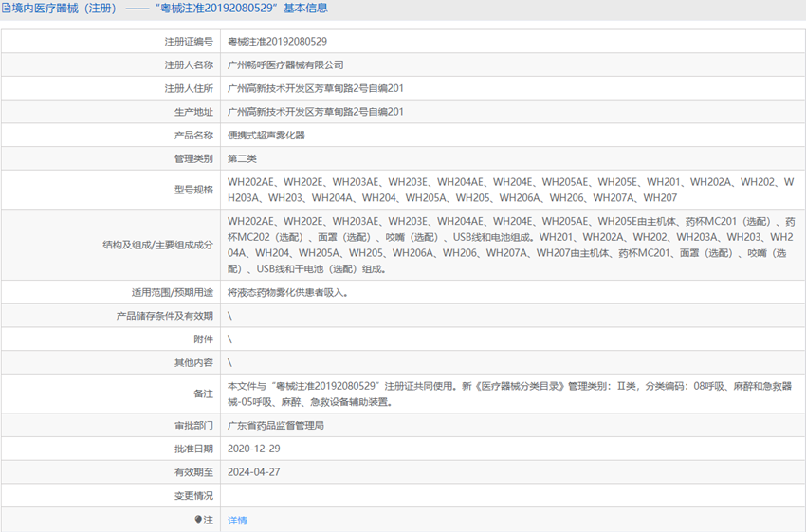Click the 型号规格 label
The height and width of the screenshot is (532, 806).
(193, 190)
